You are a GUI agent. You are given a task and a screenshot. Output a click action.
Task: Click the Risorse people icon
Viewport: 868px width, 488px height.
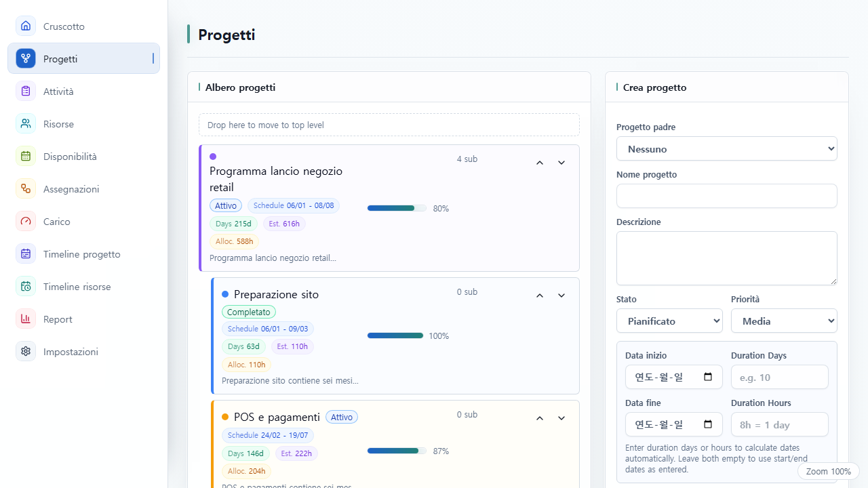pos(26,124)
